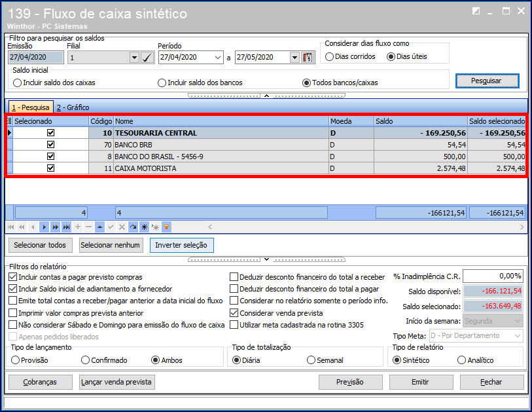Screen dimensions: 532x412
Task: Switch to the 2 - Gráfico tab
Action: (73, 107)
